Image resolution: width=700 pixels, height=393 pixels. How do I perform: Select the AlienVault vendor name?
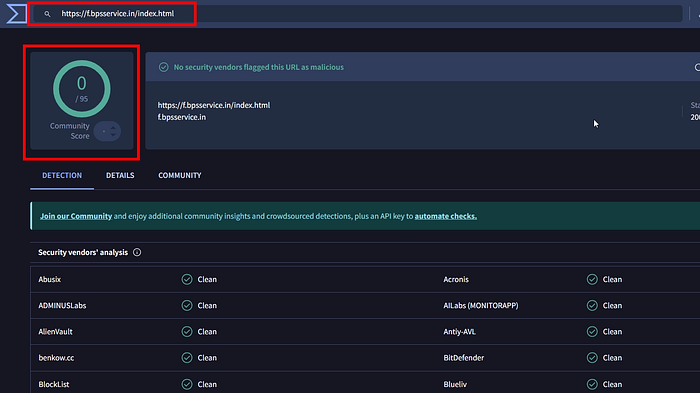(55, 332)
